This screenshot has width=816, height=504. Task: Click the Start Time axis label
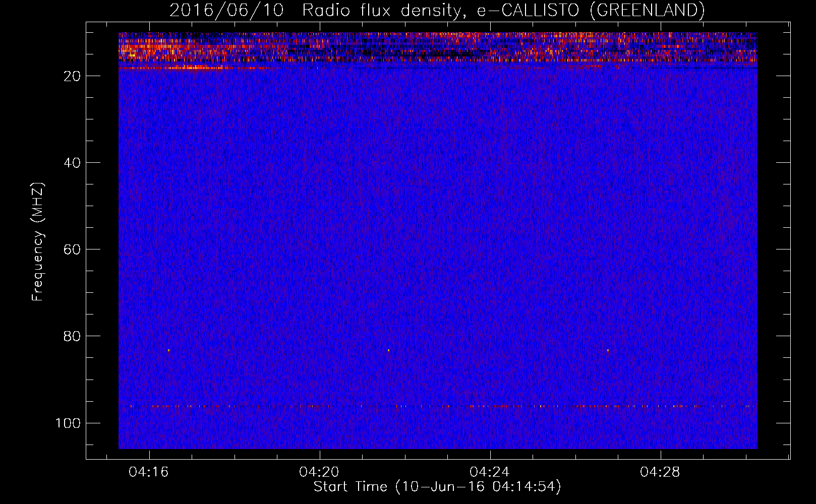click(437, 487)
